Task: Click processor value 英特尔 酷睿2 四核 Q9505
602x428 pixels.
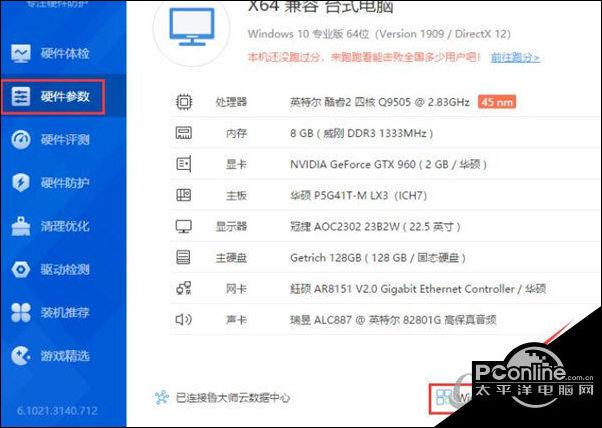Action: coord(380,102)
